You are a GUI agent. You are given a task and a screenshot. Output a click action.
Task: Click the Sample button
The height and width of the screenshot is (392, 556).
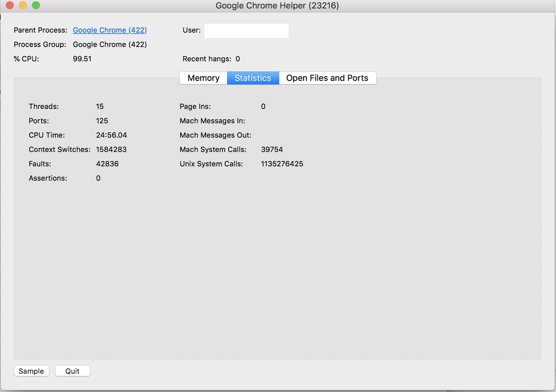click(32, 371)
